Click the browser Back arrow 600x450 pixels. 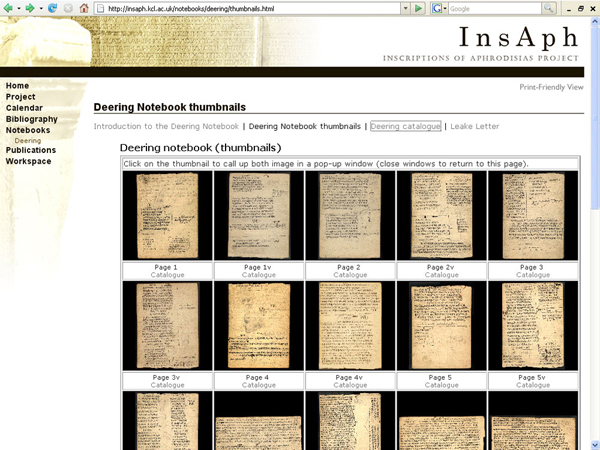point(7,8)
